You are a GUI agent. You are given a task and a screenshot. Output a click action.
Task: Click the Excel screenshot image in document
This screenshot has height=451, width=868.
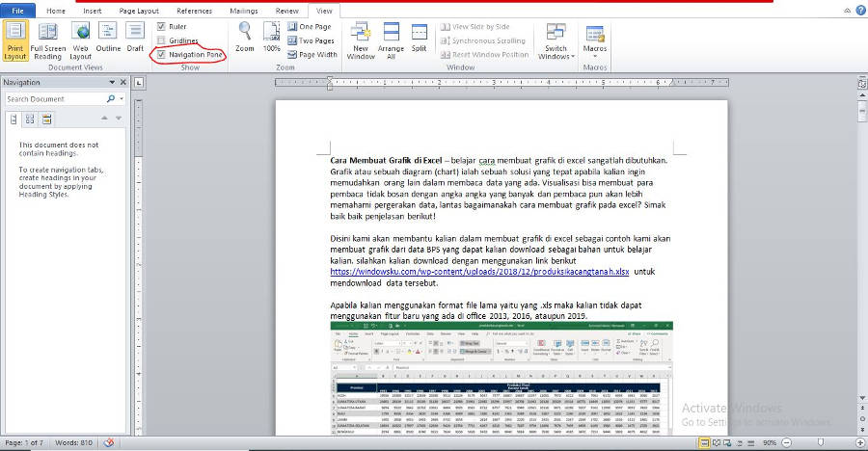[502, 378]
